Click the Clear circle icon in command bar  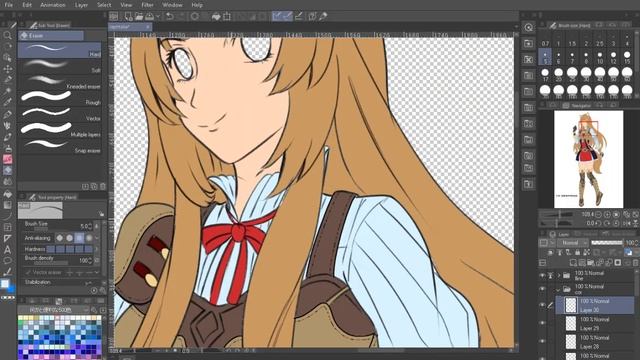pyautogui.click(x=195, y=16)
